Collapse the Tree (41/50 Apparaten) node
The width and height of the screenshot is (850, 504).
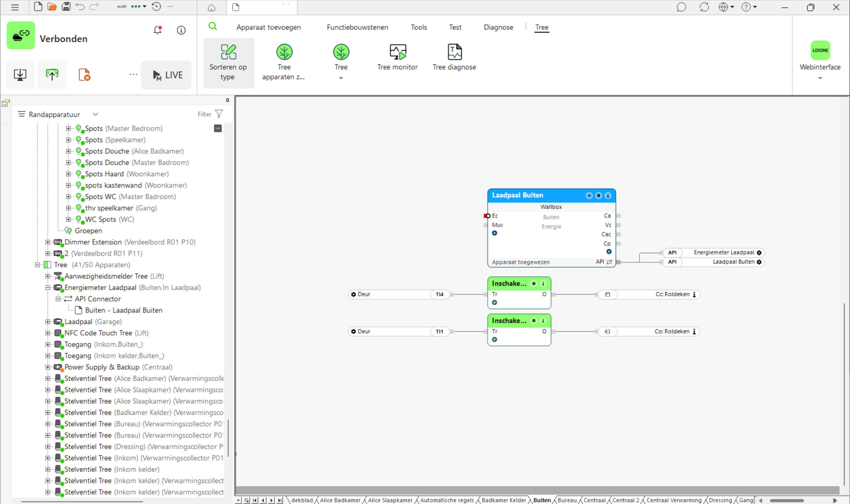click(x=37, y=265)
